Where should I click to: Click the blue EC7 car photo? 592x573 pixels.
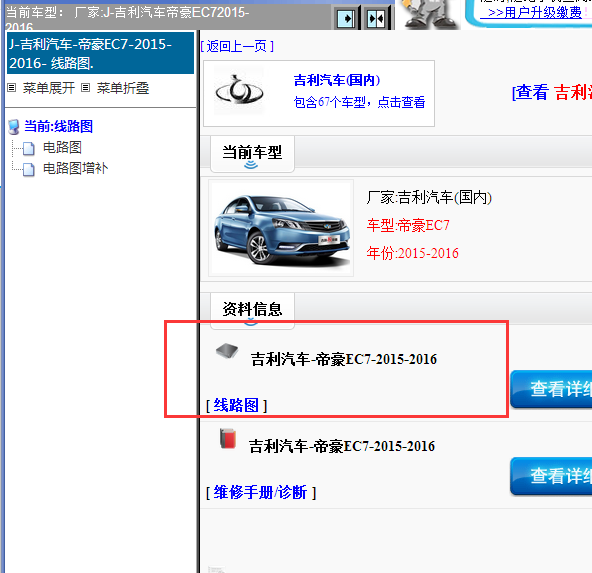(281, 228)
